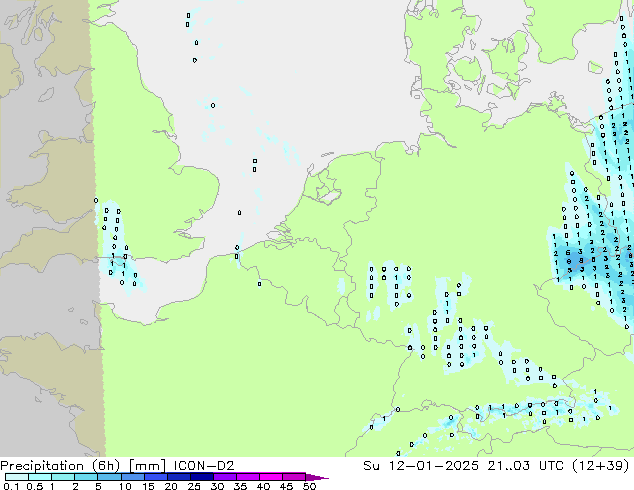Click legend label '30'
Screen dimensions: 634x490
(x=217, y=486)
